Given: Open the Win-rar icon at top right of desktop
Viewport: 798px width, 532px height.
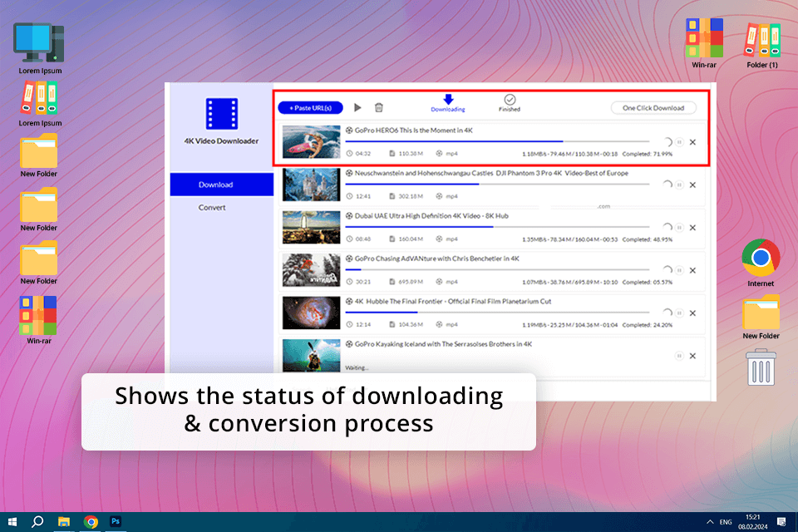Looking at the screenshot, I should (x=704, y=43).
